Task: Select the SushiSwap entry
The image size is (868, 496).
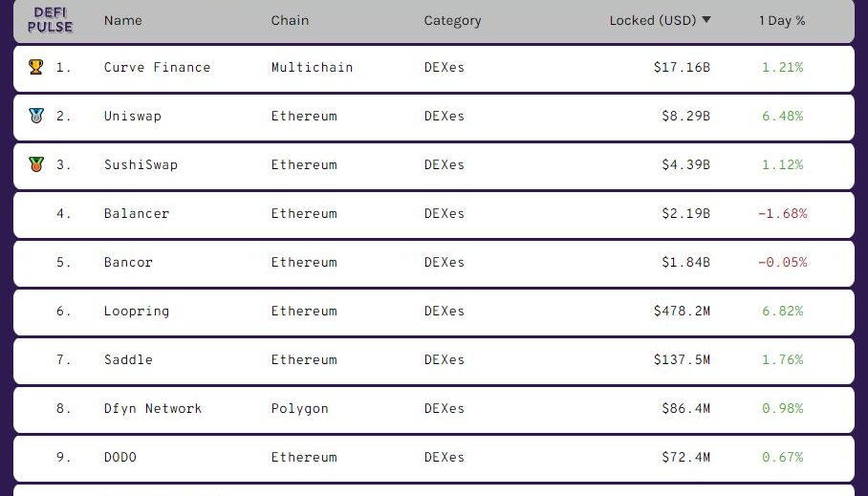Action: 434,165
